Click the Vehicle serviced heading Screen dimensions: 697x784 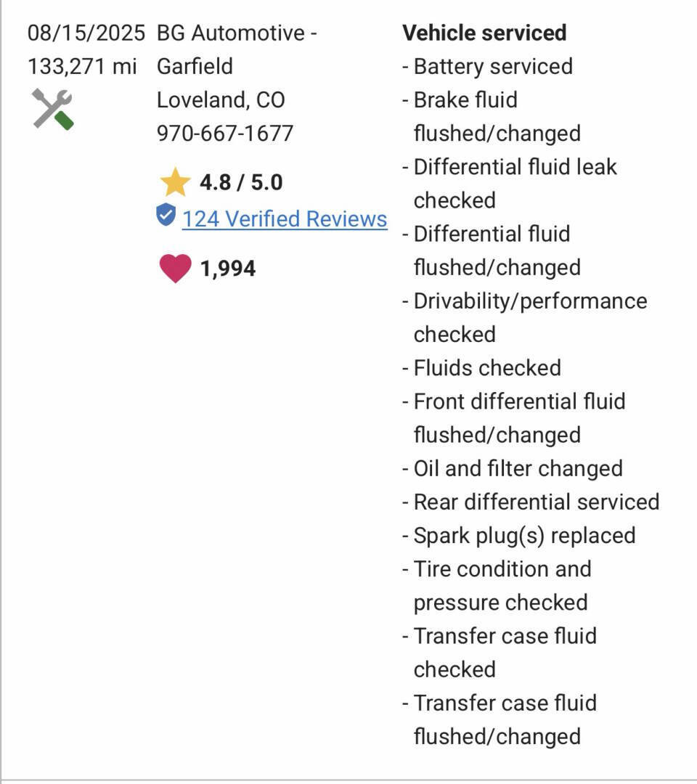tap(484, 33)
